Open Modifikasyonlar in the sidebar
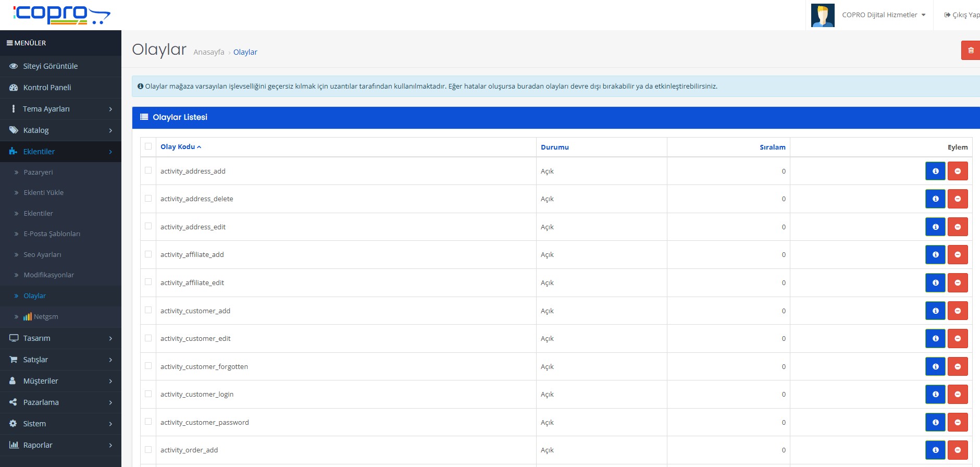This screenshot has width=980, height=467. coord(48,275)
